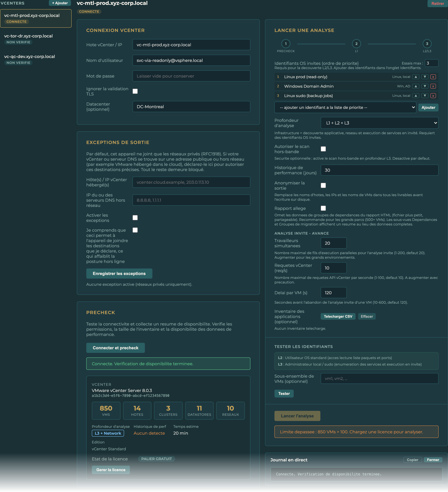Image resolution: width=448 pixels, height=492 pixels.
Task: Focus Hôte(s) / IP vCenter hébergé(s) field
Action: click(x=191, y=182)
